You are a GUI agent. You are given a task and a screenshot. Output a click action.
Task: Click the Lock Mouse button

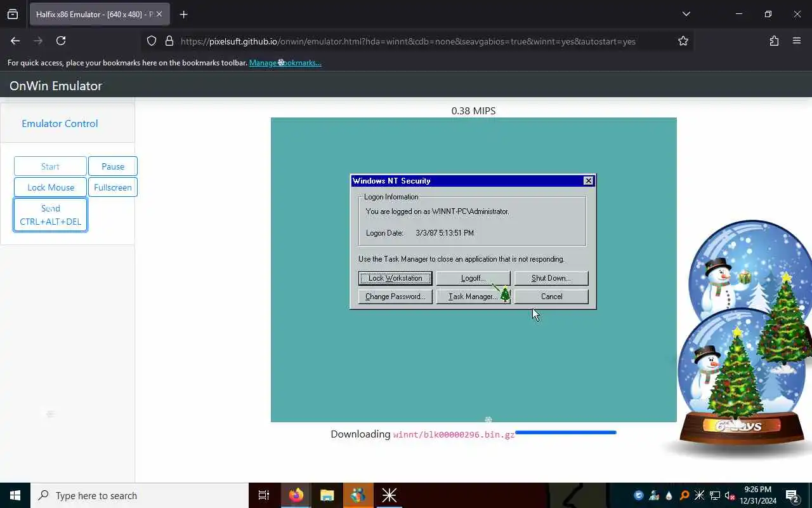[x=51, y=187]
